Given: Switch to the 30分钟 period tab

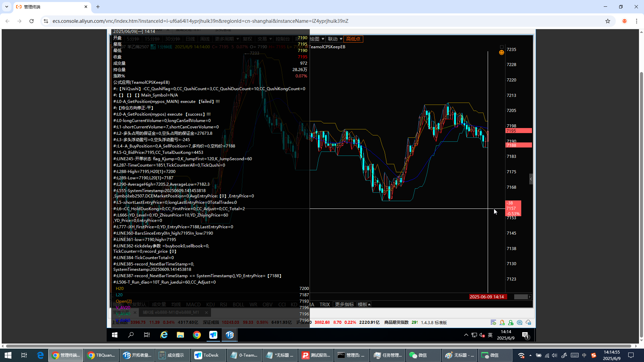Looking at the screenshot, I should click(172, 39).
